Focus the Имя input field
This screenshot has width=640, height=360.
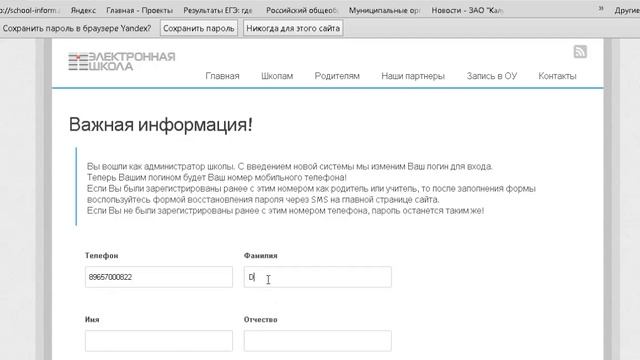tap(159, 341)
